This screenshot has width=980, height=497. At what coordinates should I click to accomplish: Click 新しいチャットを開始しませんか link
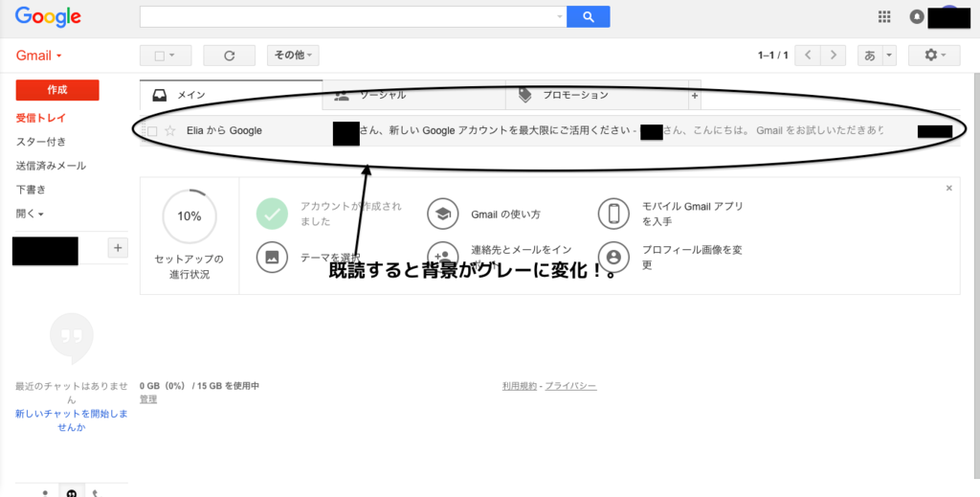click(71, 420)
